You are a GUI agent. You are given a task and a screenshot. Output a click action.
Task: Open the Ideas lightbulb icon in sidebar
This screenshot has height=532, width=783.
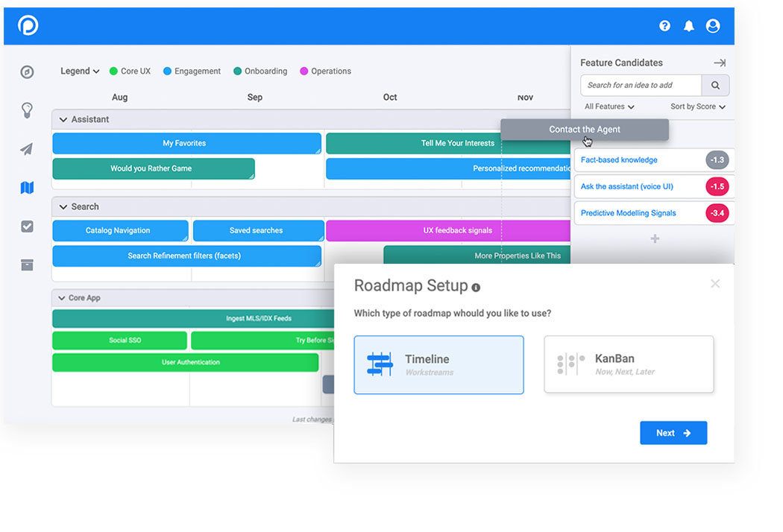tap(27, 110)
